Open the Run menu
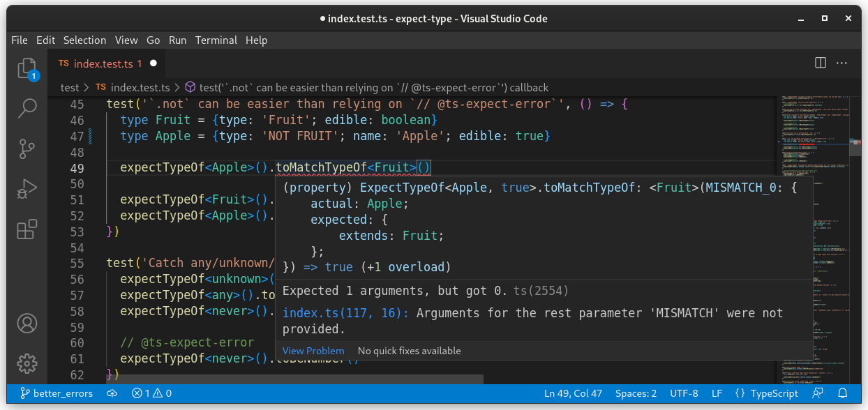The width and height of the screenshot is (868, 410). [x=178, y=40]
